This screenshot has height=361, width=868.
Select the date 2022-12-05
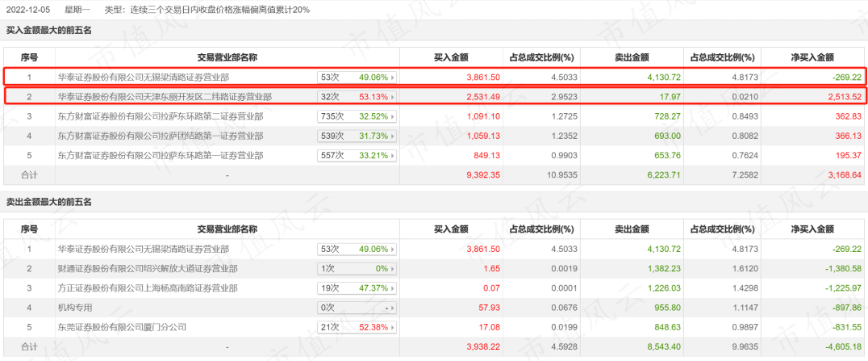click(29, 10)
